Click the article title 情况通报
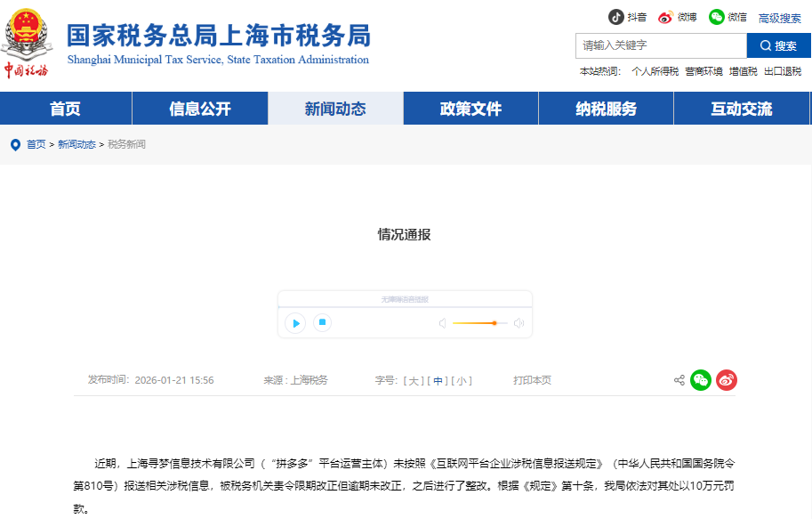Screen dimensions: 812x519 (x=404, y=235)
